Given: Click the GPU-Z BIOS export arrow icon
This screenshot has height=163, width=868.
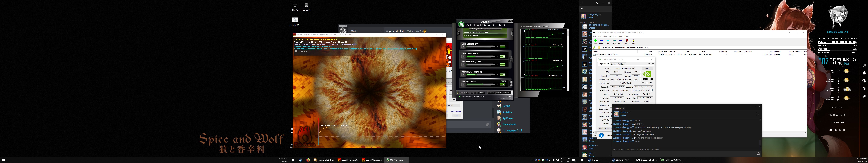Looking at the screenshot, I should click(643, 83).
